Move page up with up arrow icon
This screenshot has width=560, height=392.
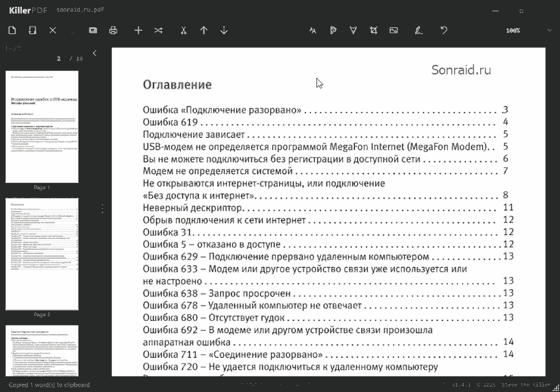[x=204, y=30]
